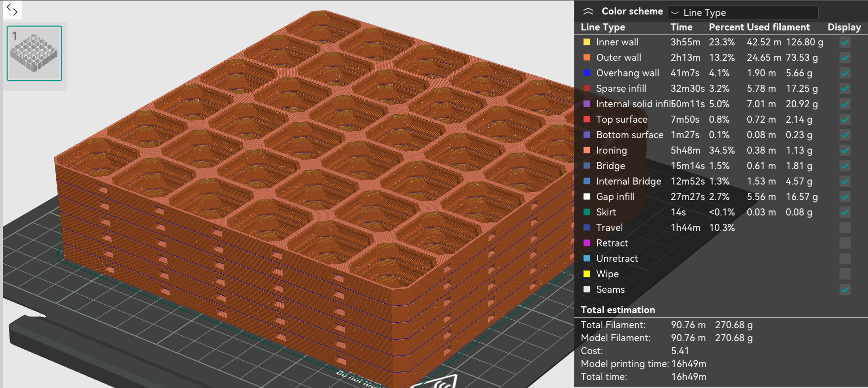The image size is (868, 388).
Task: Click the Sparse infill red color swatch
Action: (587, 89)
